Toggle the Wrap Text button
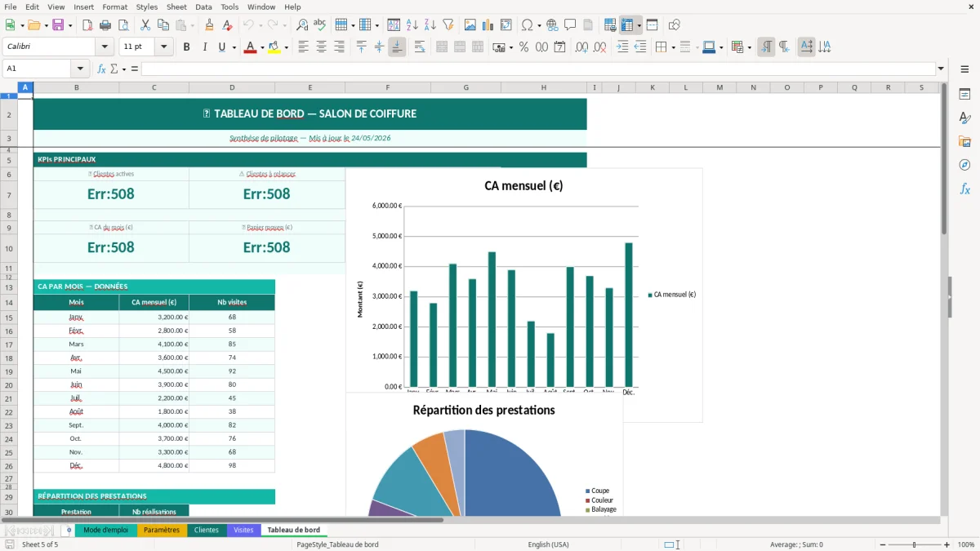980x551 pixels. 420,47
